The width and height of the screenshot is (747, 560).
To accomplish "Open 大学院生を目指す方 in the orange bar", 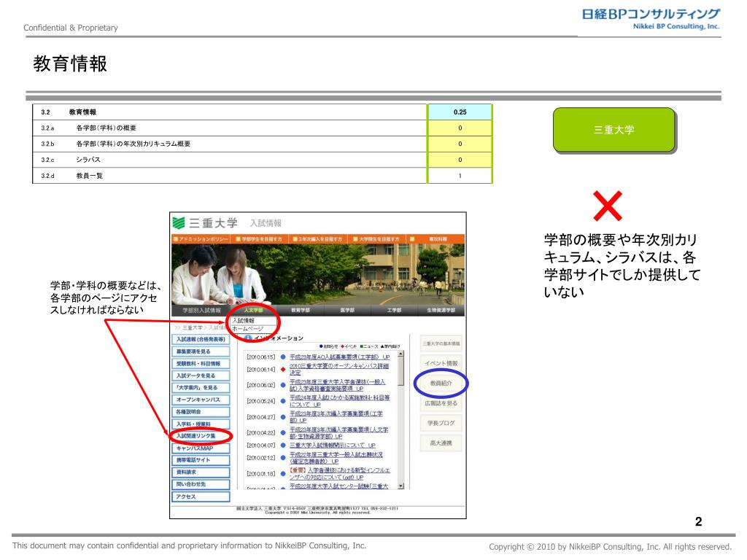I will coord(376,239).
